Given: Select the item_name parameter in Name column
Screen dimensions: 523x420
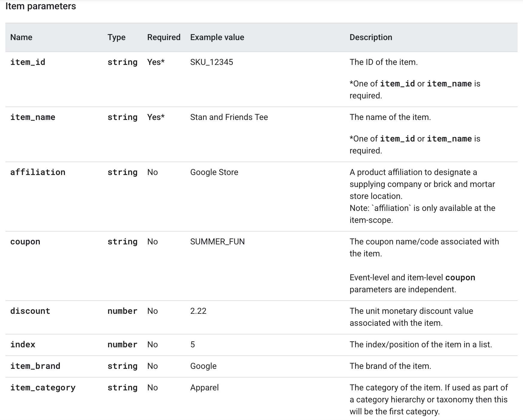Looking at the screenshot, I should [33, 117].
